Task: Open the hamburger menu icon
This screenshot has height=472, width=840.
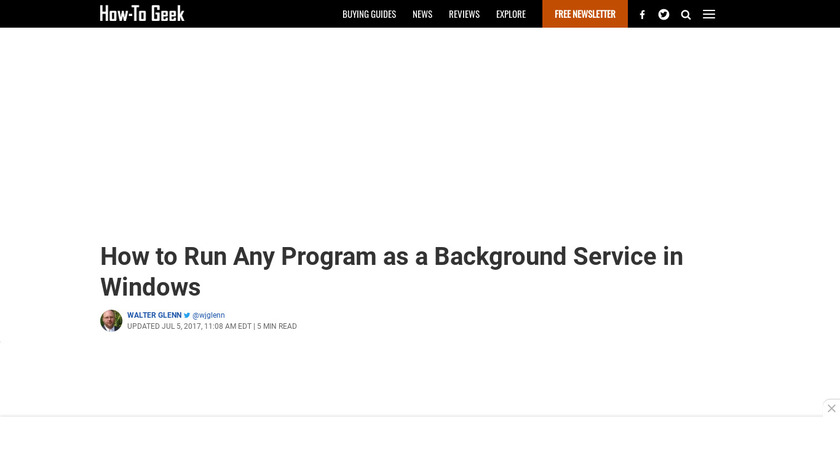Action: point(709,14)
